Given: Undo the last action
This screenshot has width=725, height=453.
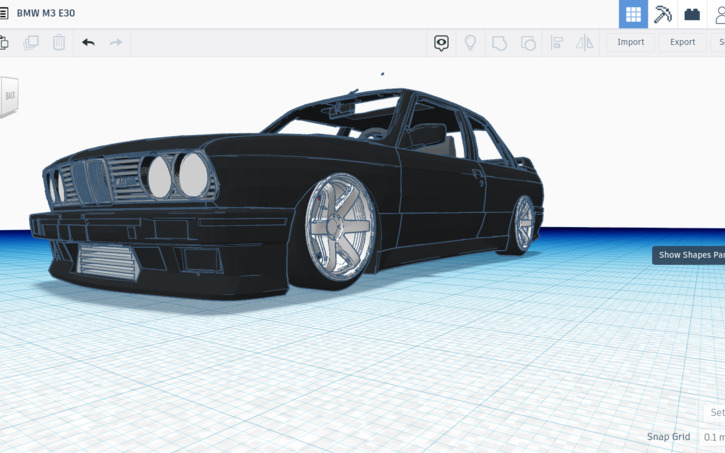Looking at the screenshot, I should click(88, 43).
